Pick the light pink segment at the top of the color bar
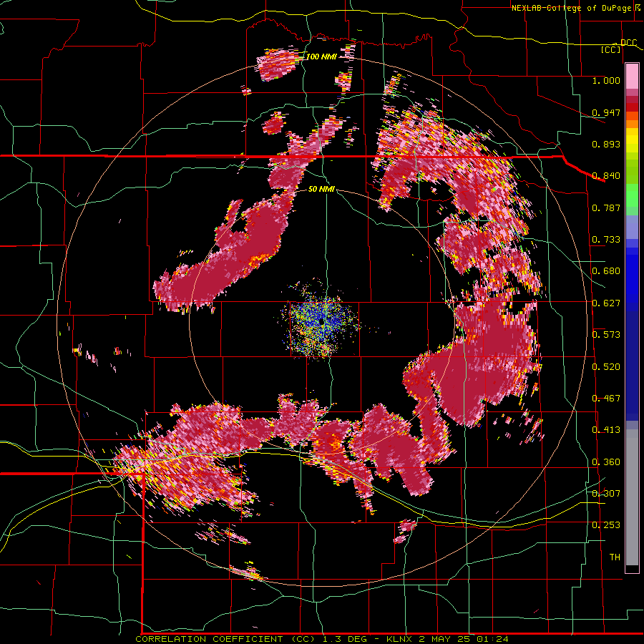The height and width of the screenshot is (644, 644). pyautogui.click(x=632, y=77)
